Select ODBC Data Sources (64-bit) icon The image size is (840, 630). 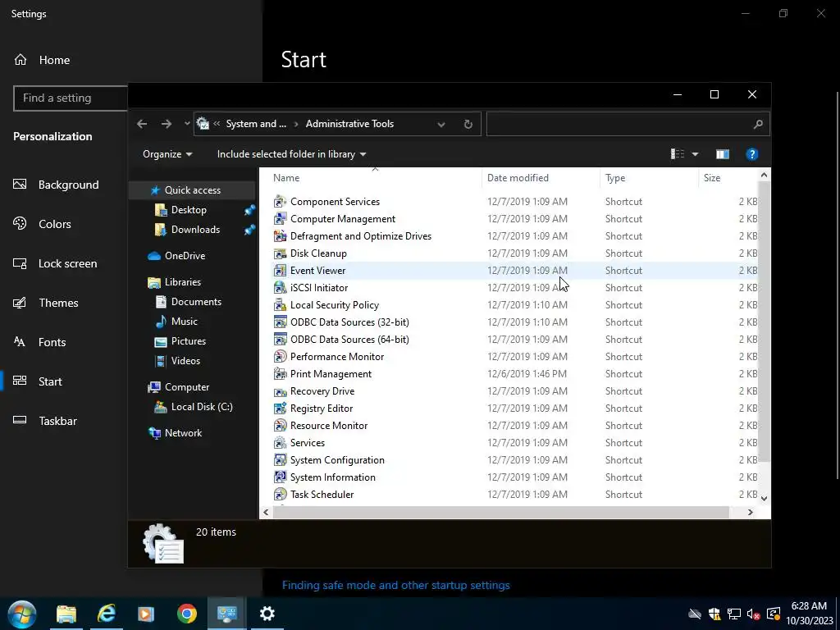[x=280, y=339]
